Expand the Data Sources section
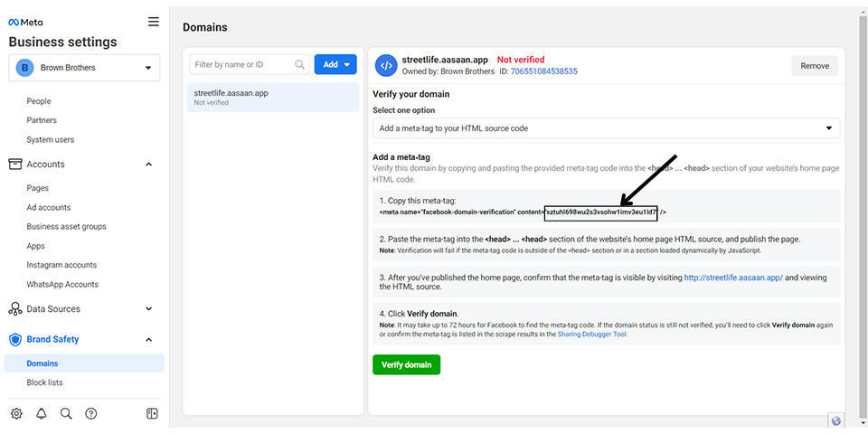 pos(148,309)
